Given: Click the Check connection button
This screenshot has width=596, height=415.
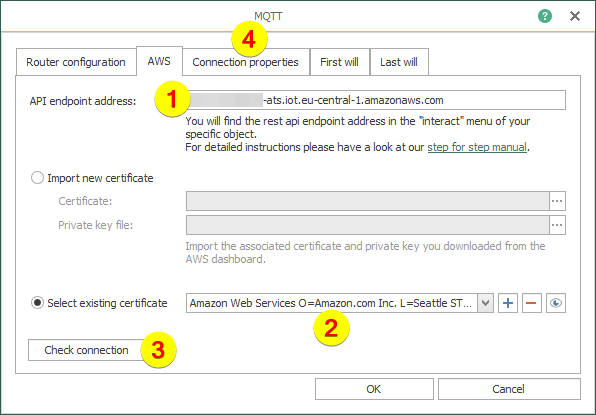Looking at the screenshot, I should pos(86,350).
